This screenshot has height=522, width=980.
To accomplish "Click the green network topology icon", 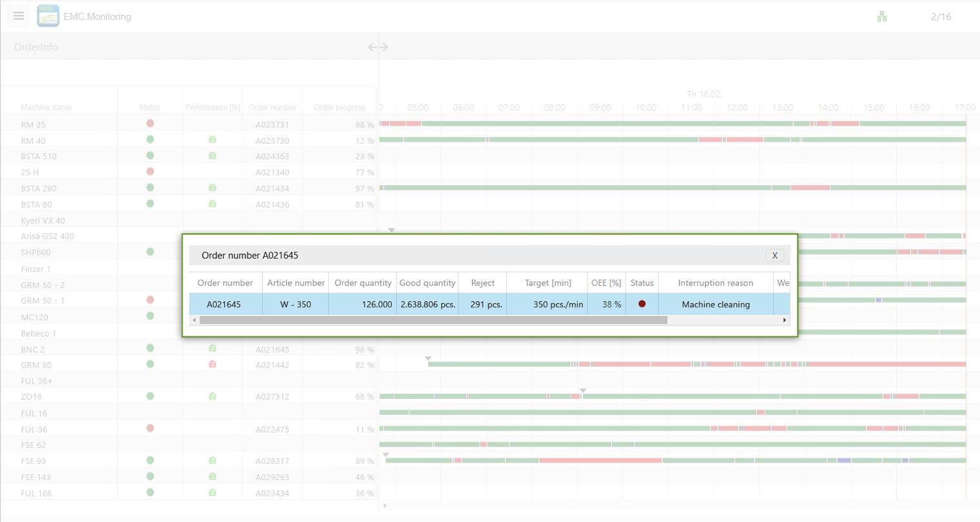I will click(882, 17).
